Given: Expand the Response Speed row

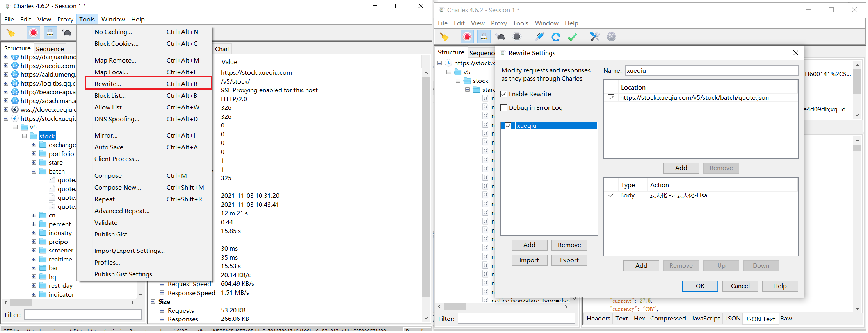Looking at the screenshot, I should [162, 293].
